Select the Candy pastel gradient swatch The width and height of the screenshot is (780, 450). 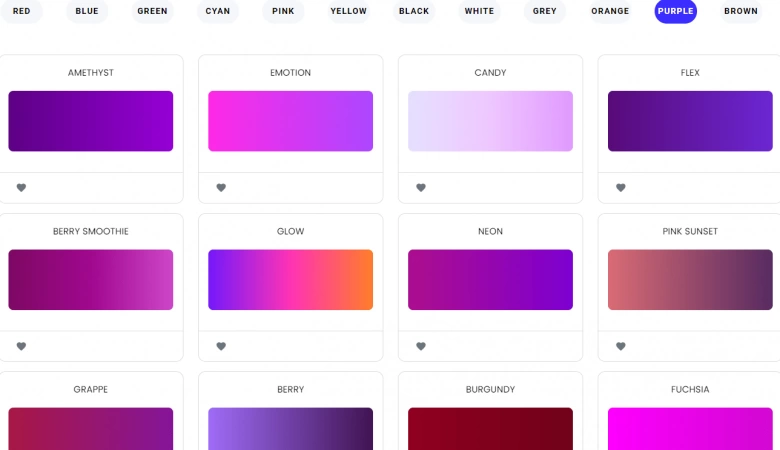pos(490,121)
